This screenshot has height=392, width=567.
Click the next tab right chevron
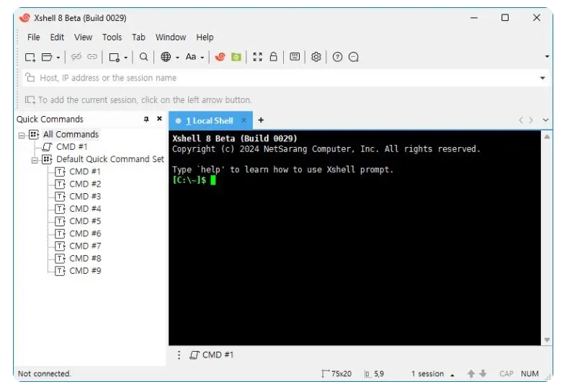531,120
